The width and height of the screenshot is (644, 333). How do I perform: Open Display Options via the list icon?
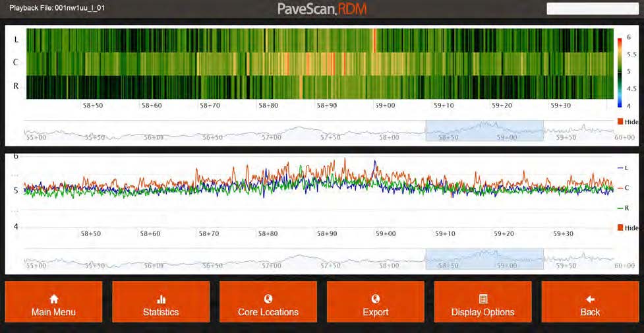coord(483,299)
